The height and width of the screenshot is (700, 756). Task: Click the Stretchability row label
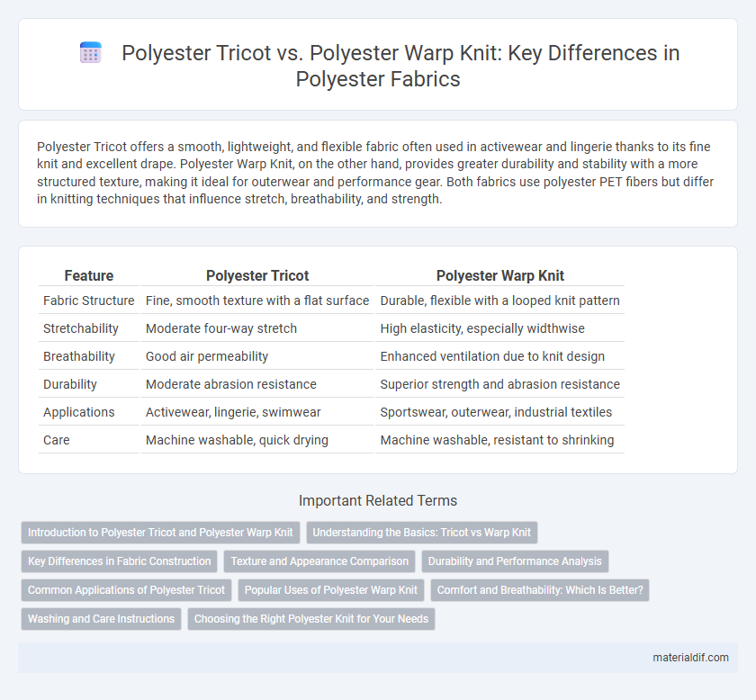pyautogui.click(x=80, y=328)
